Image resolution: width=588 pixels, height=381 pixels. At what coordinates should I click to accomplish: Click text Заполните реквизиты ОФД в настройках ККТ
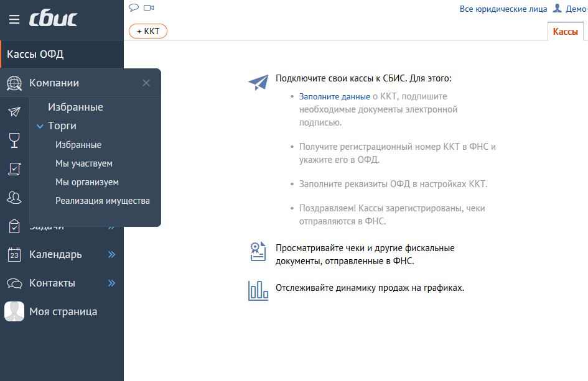(393, 185)
